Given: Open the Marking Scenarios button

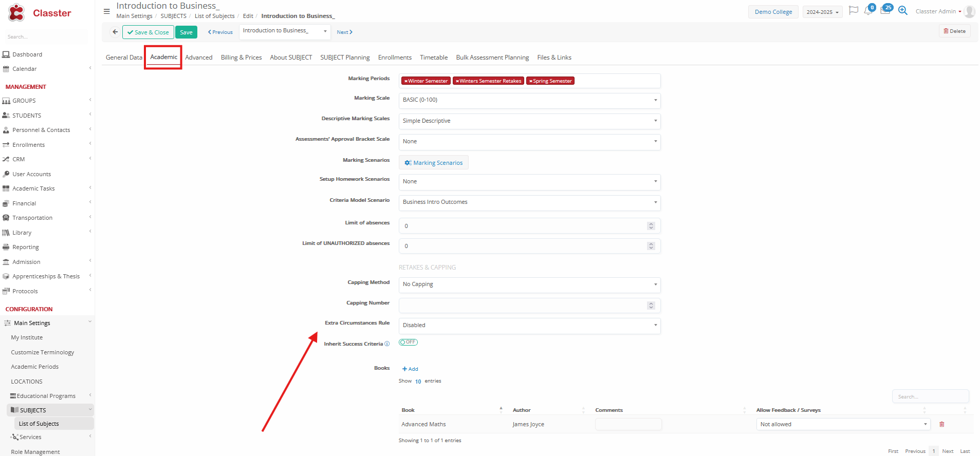Looking at the screenshot, I should click(433, 163).
